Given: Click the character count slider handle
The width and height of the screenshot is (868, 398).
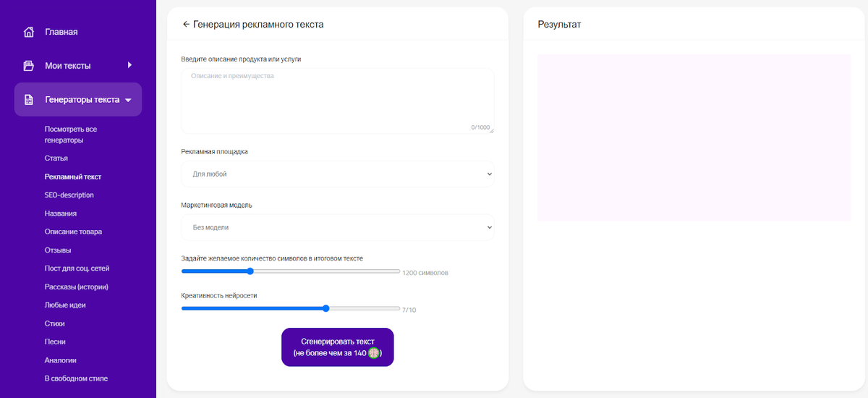Looking at the screenshot, I should (250, 271).
